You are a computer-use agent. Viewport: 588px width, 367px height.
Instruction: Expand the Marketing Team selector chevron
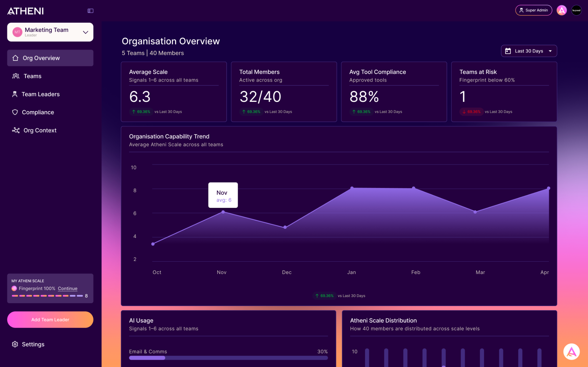click(x=85, y=32)
